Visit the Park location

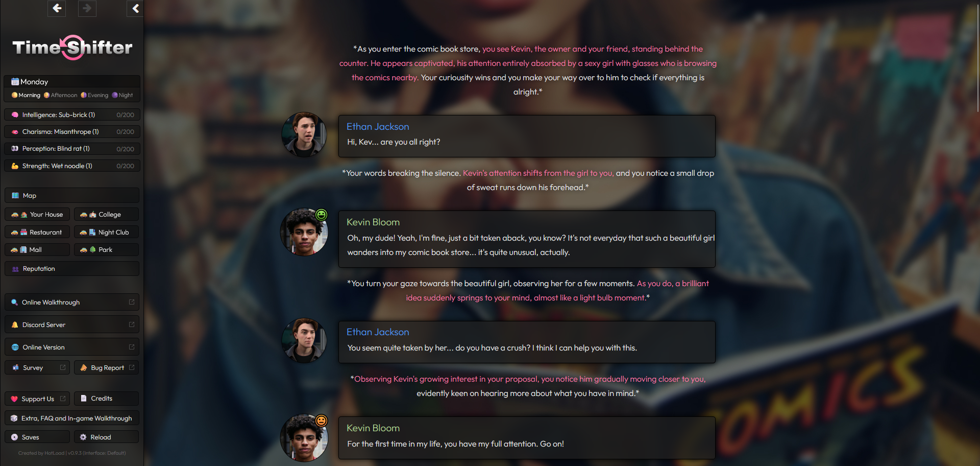tap(107, 250)
